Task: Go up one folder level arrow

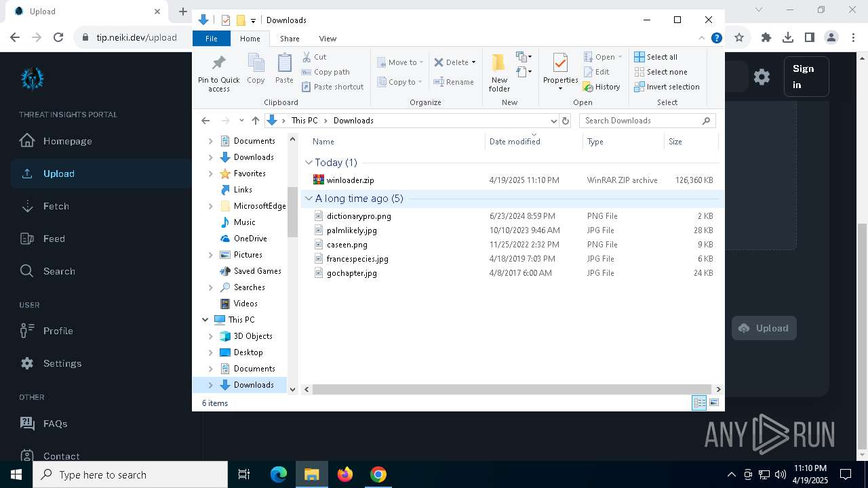Action: (x=255, y=121)
